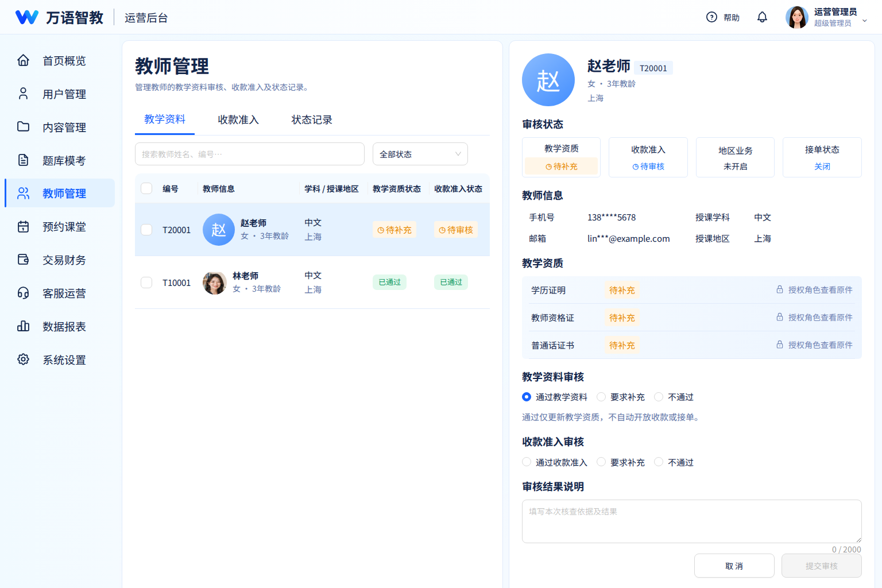
Task: Click the person icon for 用户管理
Action: 23,94
